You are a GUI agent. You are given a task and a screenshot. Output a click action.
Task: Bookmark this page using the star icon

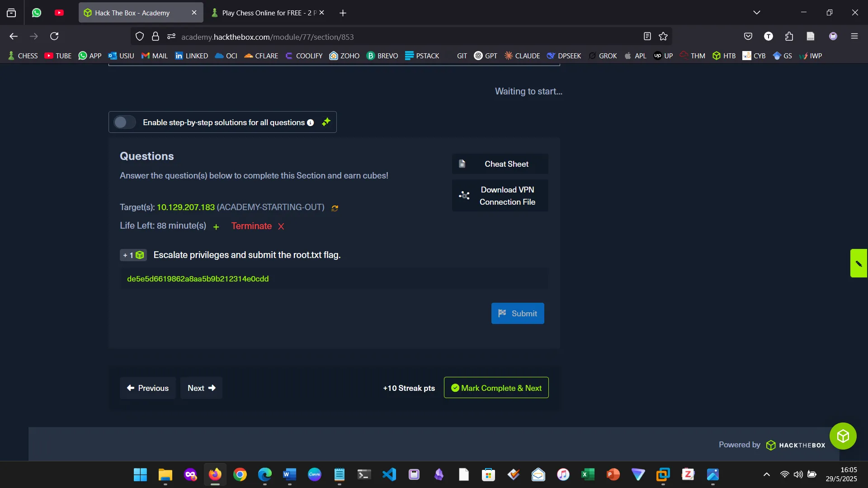[663, 36]
